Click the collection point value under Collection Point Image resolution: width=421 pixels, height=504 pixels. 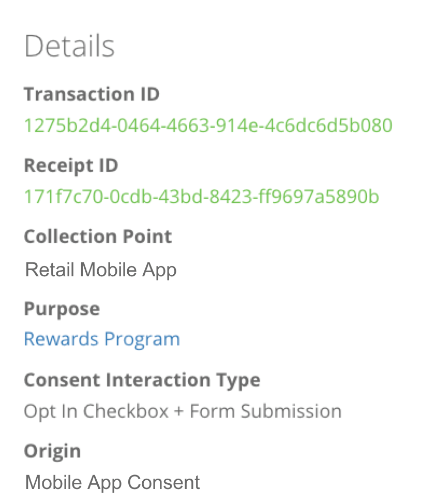tap(101, 270)
